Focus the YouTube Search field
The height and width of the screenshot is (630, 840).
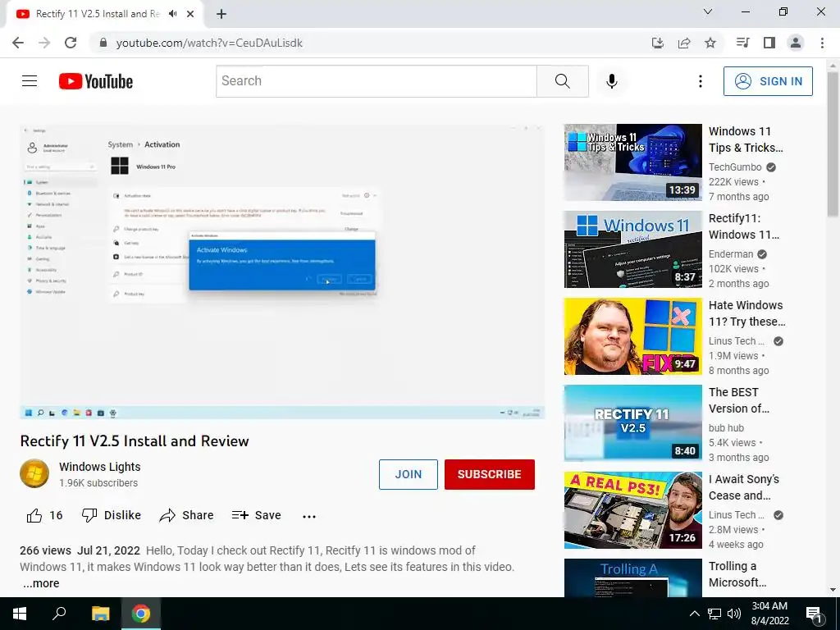click(x=376, y=81)
